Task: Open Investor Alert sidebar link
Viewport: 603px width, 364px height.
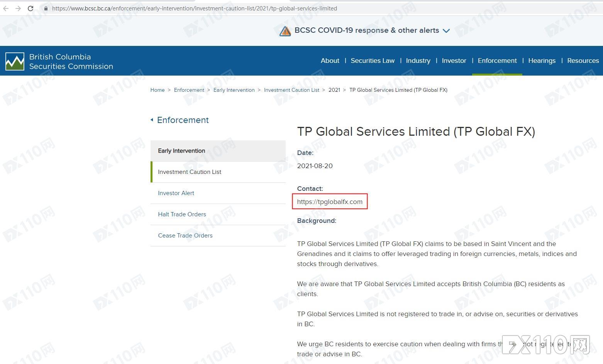Action: click(176, 193)
